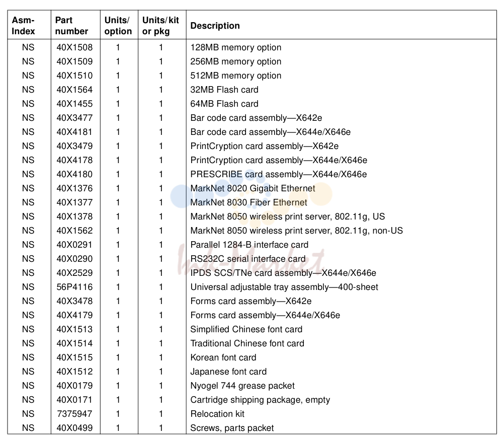Viewport: 504px width, 444px height.
Task: Select Korean font card description
Action: click(x=223, y=357)
